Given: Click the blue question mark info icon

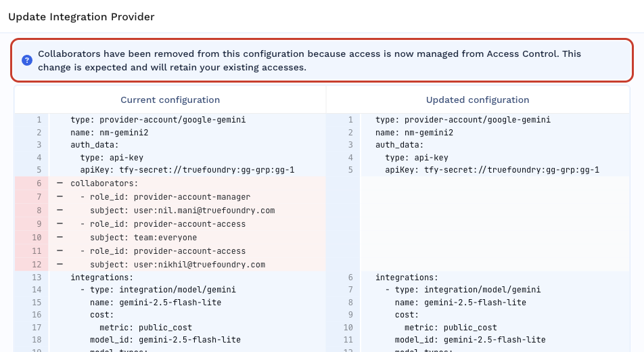Looking at the screenshot, I should click(x=27, y=60).
